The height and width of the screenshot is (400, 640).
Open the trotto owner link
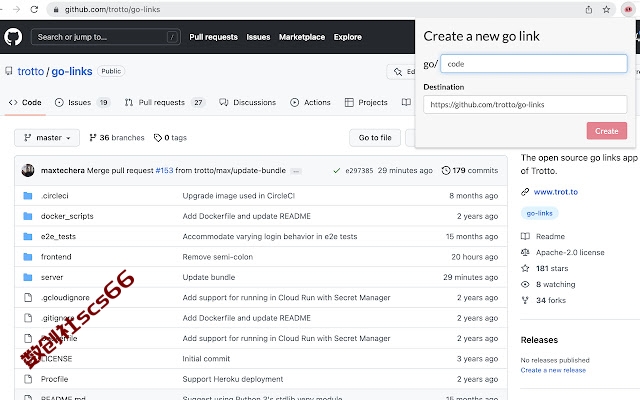(31, 71)
